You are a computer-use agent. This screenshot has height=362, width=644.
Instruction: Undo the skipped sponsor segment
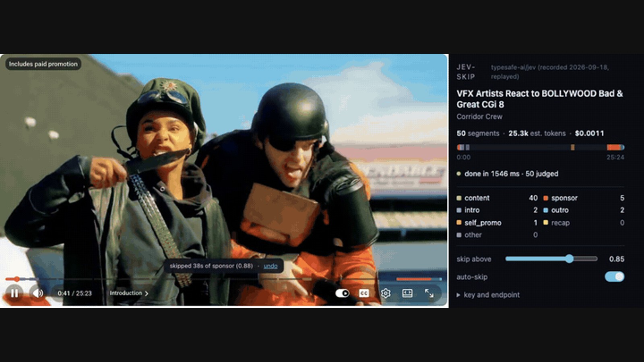coord(270,266)
